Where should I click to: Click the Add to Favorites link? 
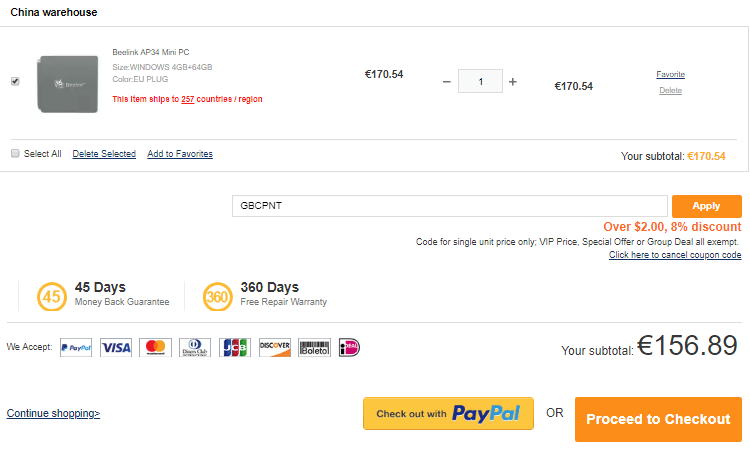[x=180, y=154]
